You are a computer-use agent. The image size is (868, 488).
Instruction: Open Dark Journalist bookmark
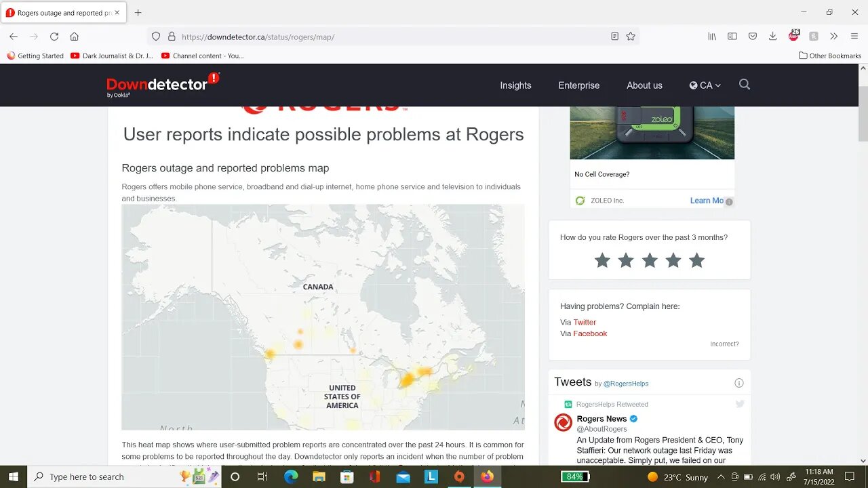pyautogui.click(x=113, y=56)
